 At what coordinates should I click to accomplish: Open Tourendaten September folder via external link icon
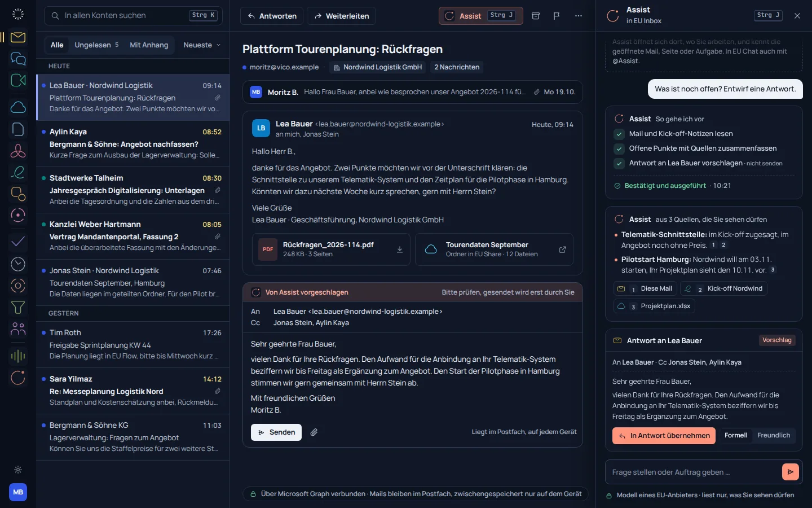562,249
